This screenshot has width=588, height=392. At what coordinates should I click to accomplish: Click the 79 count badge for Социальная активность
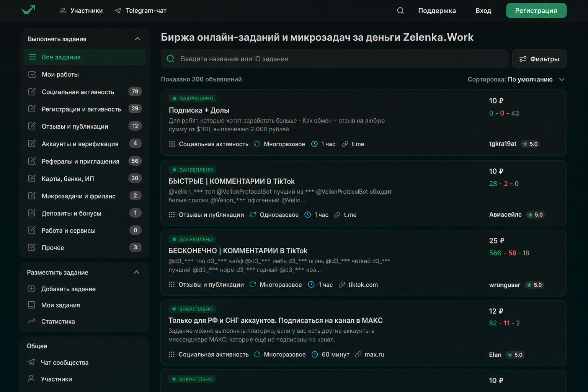click(x=135, y=91)
